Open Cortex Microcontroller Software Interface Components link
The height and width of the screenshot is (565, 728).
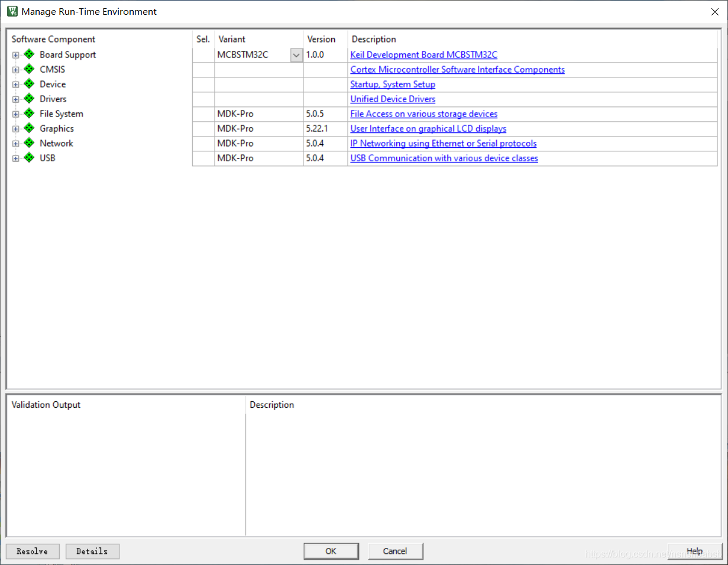coord(457,69)
